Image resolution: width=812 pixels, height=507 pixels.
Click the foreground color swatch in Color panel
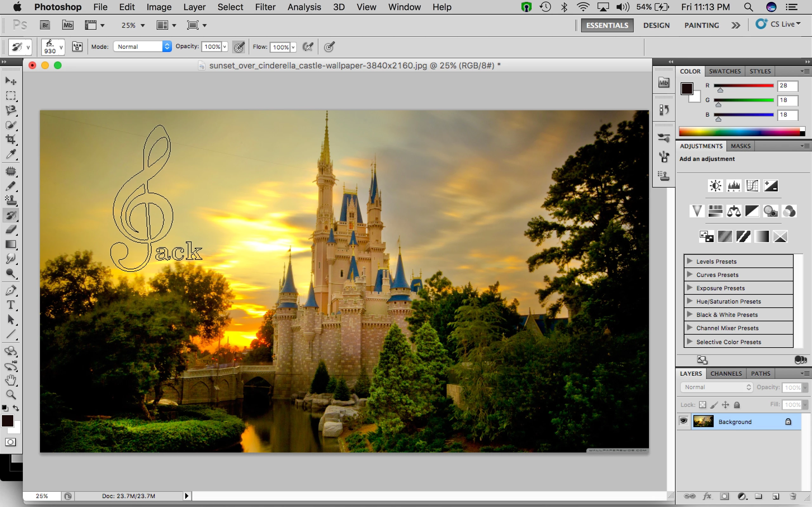[686, 89]
